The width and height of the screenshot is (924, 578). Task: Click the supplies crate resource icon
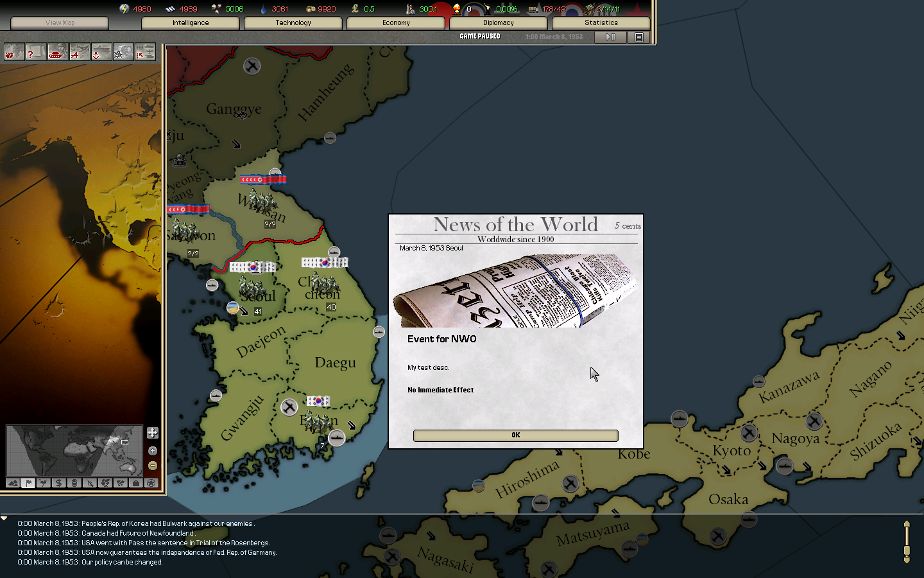tap(310, 9)
